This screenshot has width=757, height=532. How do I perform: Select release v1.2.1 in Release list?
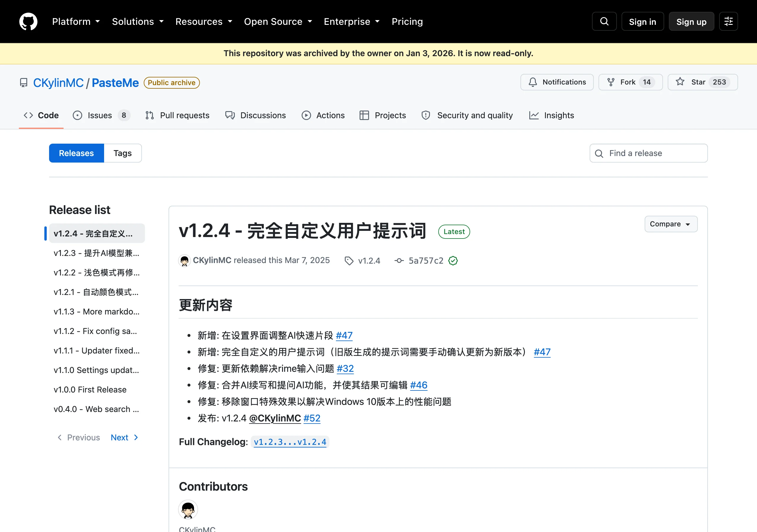(x=97, y=292)
